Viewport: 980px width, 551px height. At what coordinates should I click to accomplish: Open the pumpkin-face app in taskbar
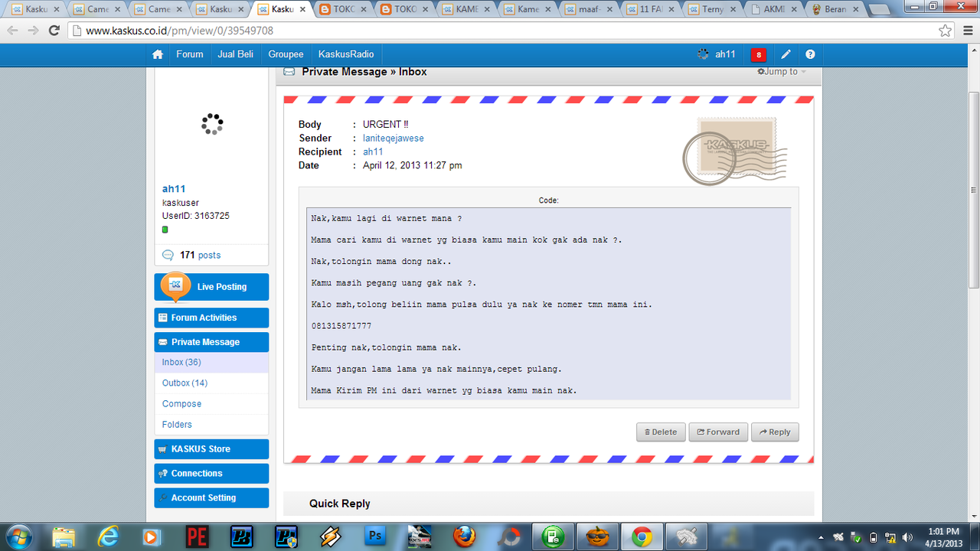tap(597, 536)
